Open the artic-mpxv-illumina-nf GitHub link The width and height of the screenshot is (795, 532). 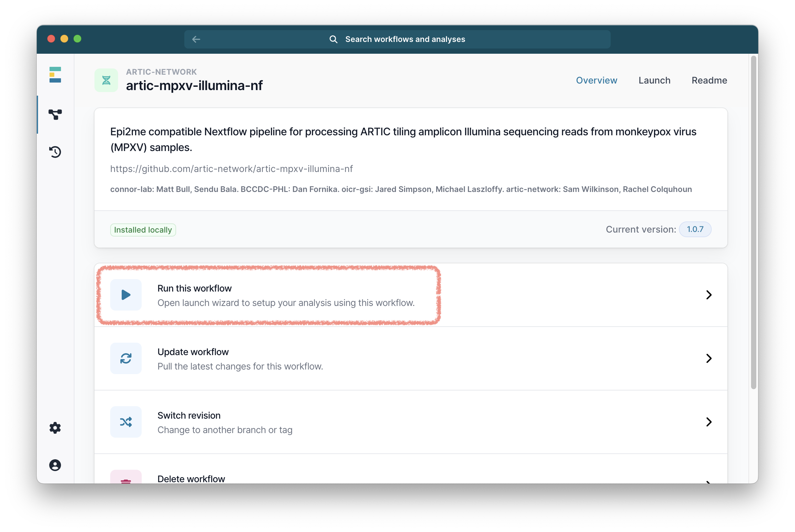[231, 169]
